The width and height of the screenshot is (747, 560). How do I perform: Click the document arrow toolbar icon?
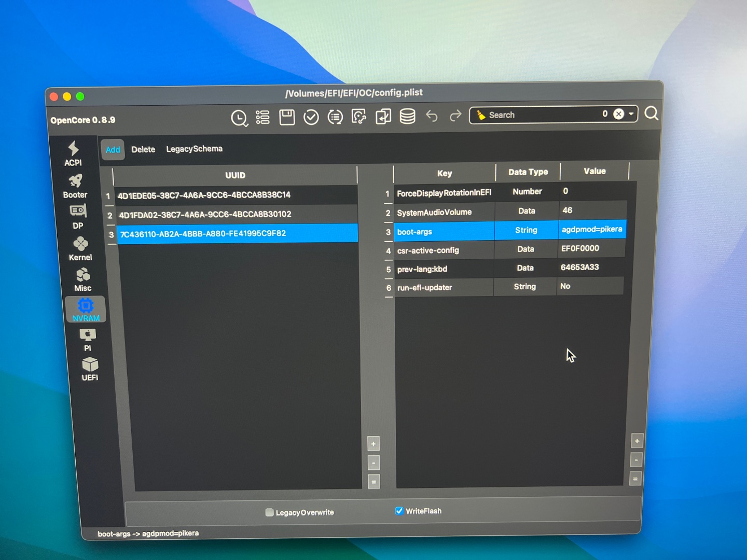(x=383, y=117)
